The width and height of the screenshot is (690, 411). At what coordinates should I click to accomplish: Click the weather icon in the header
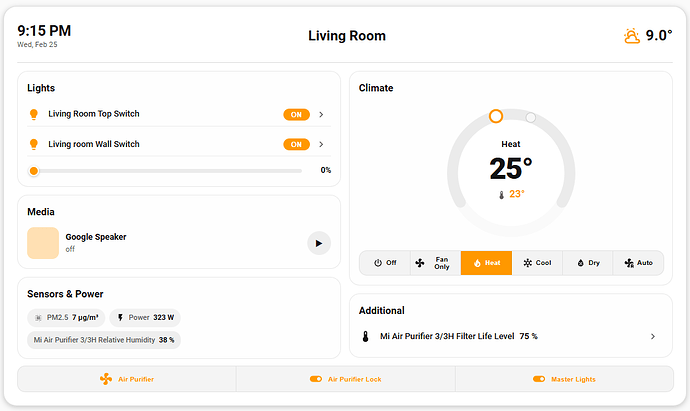tap(632, 36)
